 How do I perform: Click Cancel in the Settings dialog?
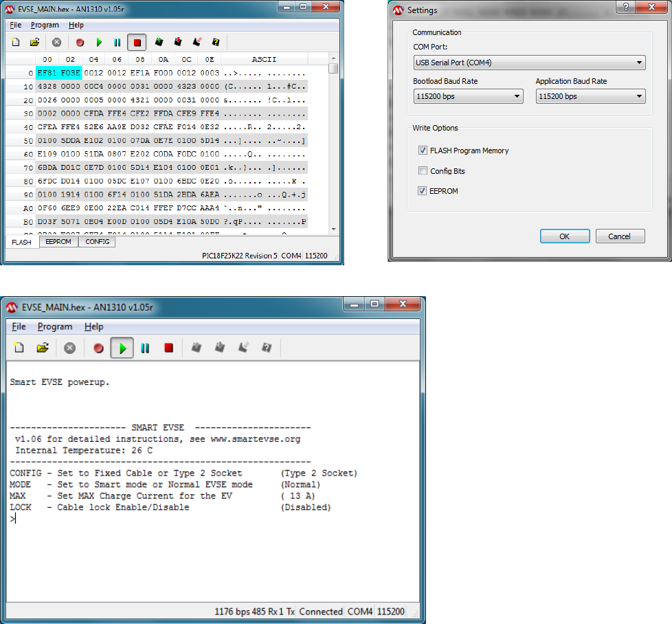[x=620, y=236]
